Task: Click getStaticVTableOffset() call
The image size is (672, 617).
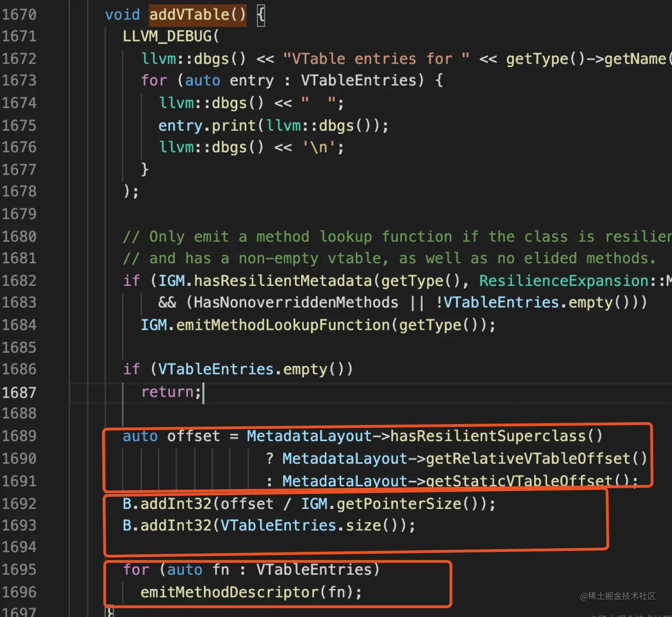Action: coord(528,481)
